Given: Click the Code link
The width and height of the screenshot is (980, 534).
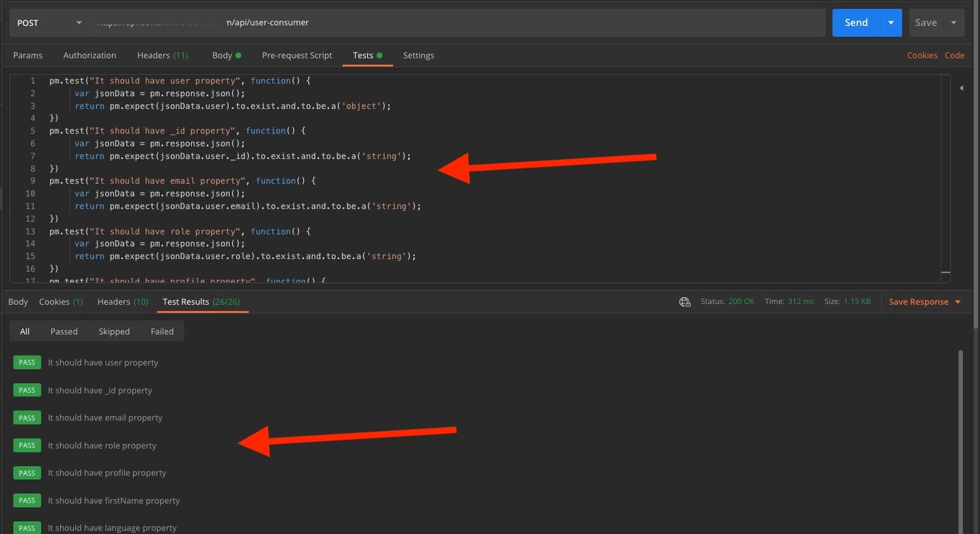Looking at the screenshot, I should pos(954,55).
